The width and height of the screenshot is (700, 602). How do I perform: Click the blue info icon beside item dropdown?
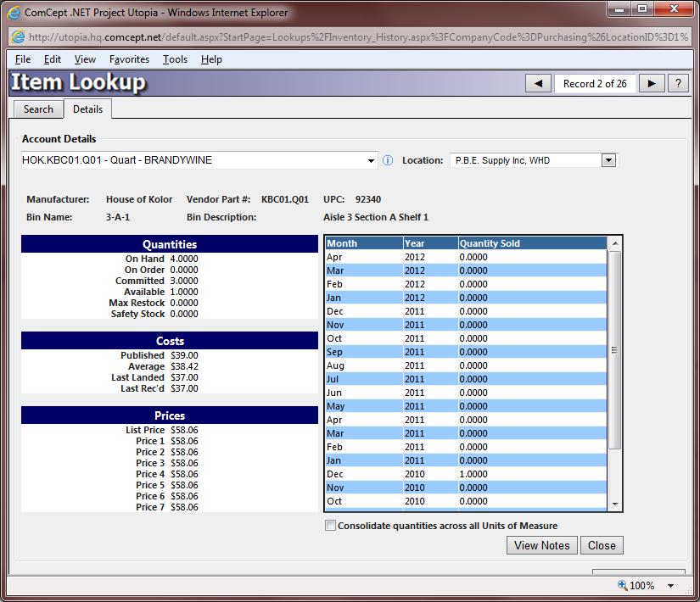pos(388,160)
